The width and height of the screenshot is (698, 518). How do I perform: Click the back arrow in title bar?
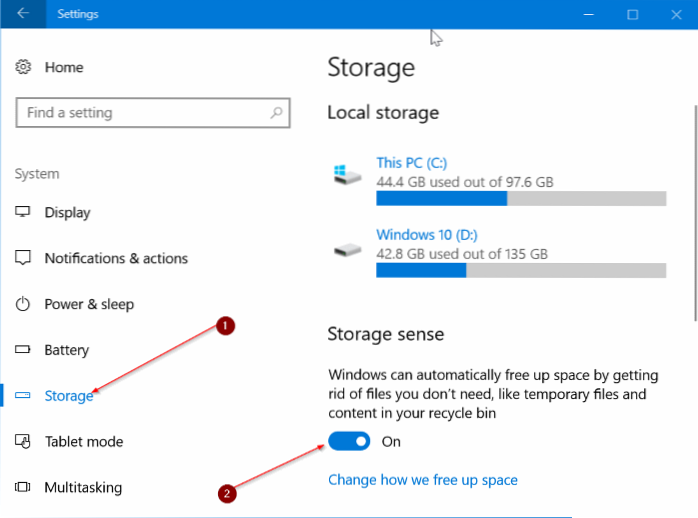click(23, 15)
